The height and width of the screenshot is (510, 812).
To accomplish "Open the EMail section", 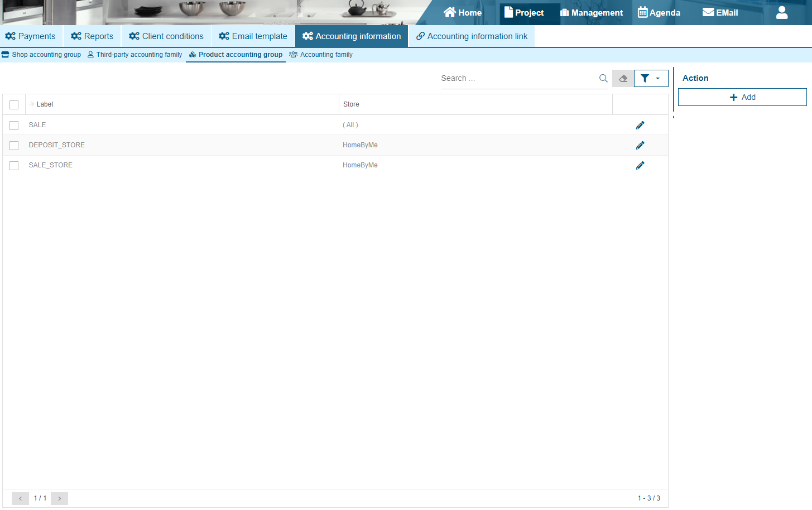I will [720, 12].
